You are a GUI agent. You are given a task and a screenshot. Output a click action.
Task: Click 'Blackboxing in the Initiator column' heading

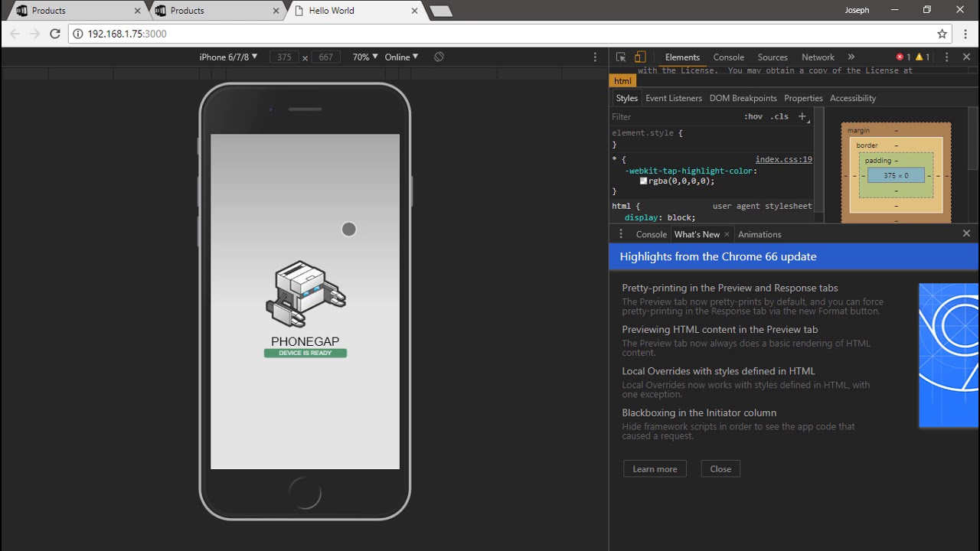[699, 412]
